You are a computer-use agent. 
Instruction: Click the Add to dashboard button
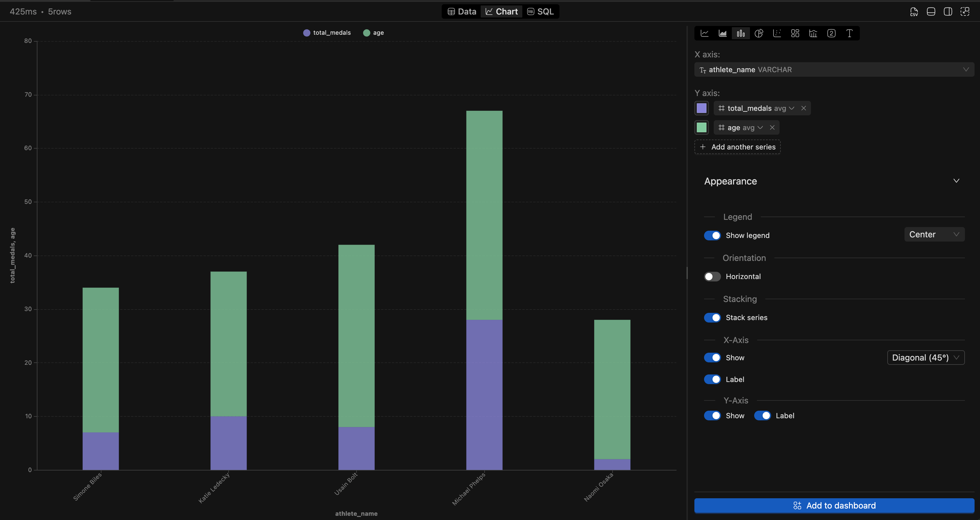pos(833,506)
